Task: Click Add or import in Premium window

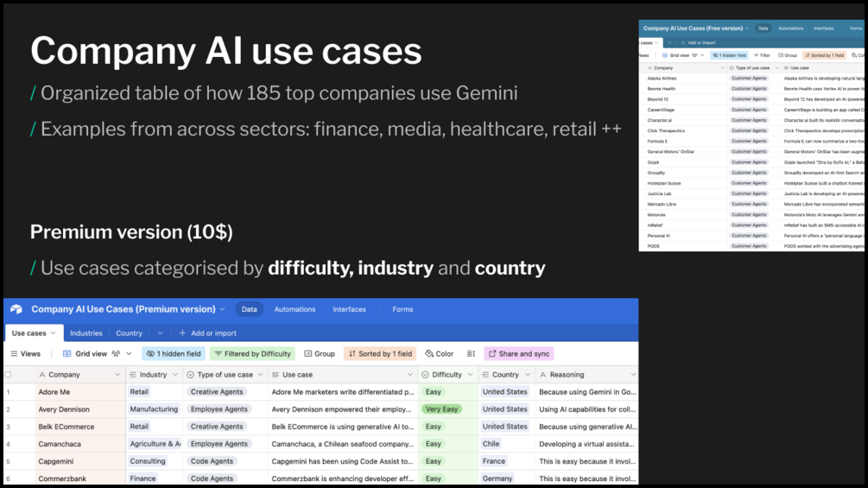Action: [207, 333]
